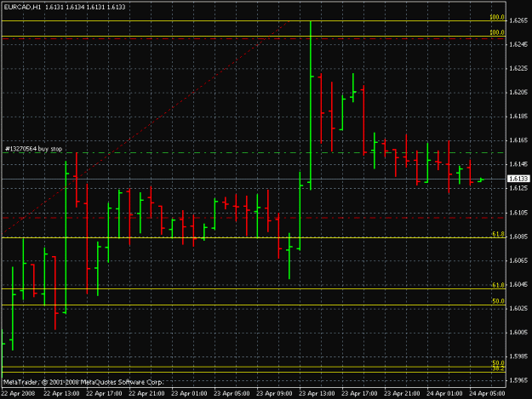Click the 23 Apr 21:00 time label
Screen dimensions: 532x399
pos(402,394)
